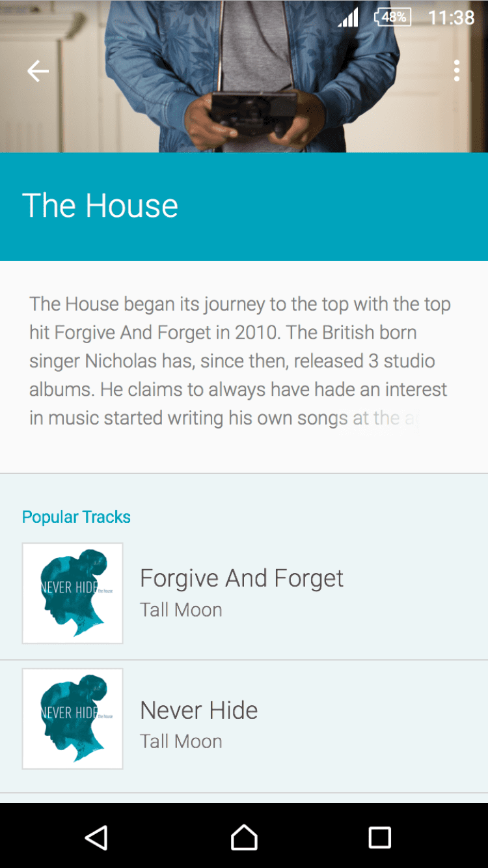Tap the 11:38 clock in status bar

coord(451,18)
